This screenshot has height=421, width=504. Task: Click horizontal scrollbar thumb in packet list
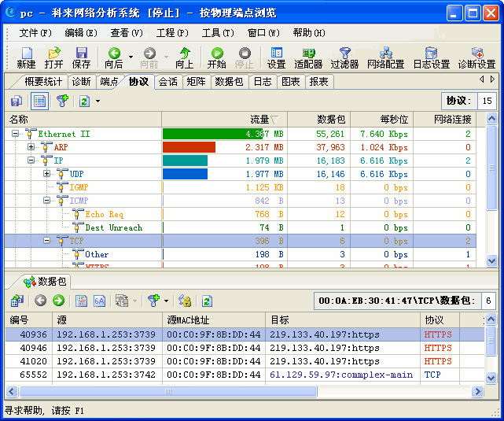168,391
